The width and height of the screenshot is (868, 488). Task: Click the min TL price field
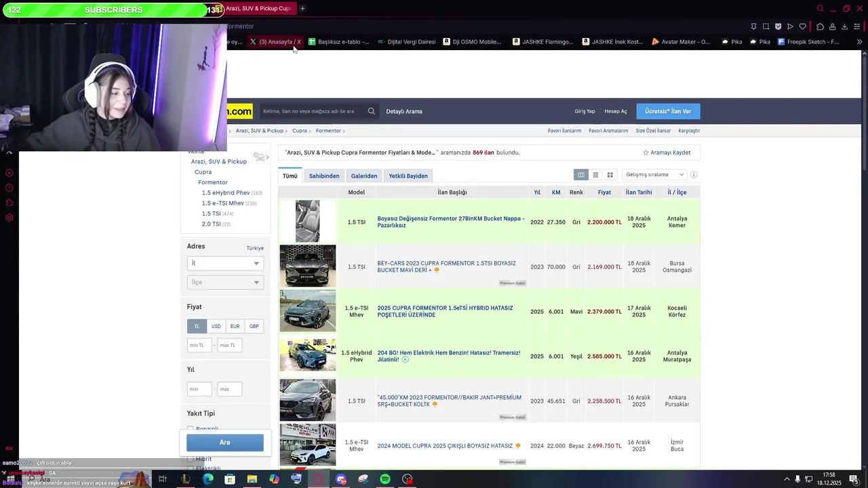click(x=199, y=346)
